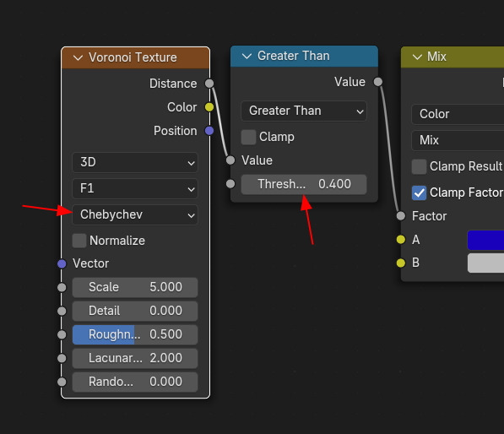Open the Mix blend mode dropdown
The image size is (504, 434).
(x=458, y=140)
